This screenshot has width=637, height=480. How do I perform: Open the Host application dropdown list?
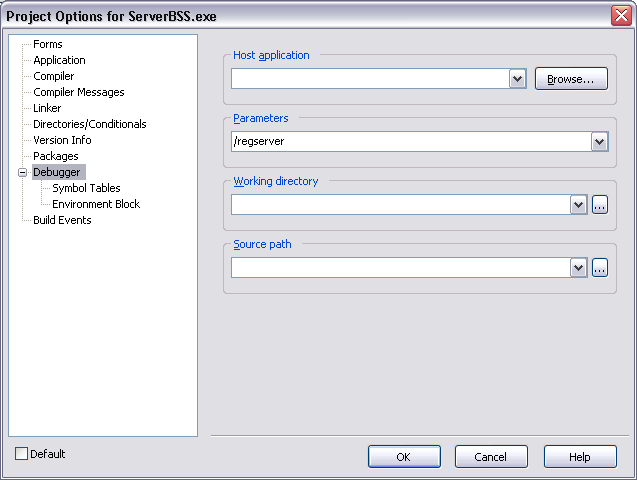(517, 79)
